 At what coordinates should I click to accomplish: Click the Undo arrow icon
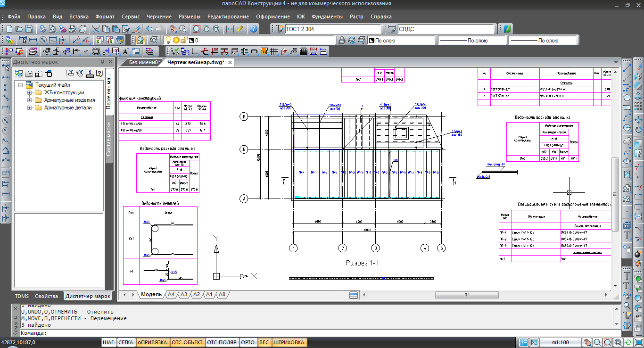coord(149,29)
